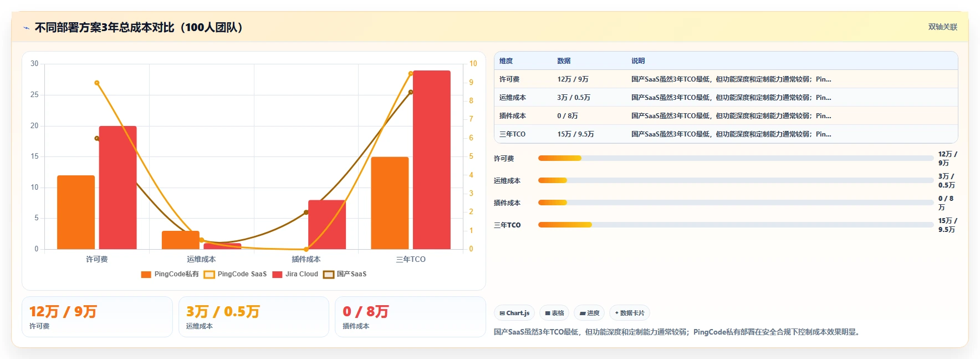Click the 进度 tag button
980x359 pixels.
(x=589, y=313)
